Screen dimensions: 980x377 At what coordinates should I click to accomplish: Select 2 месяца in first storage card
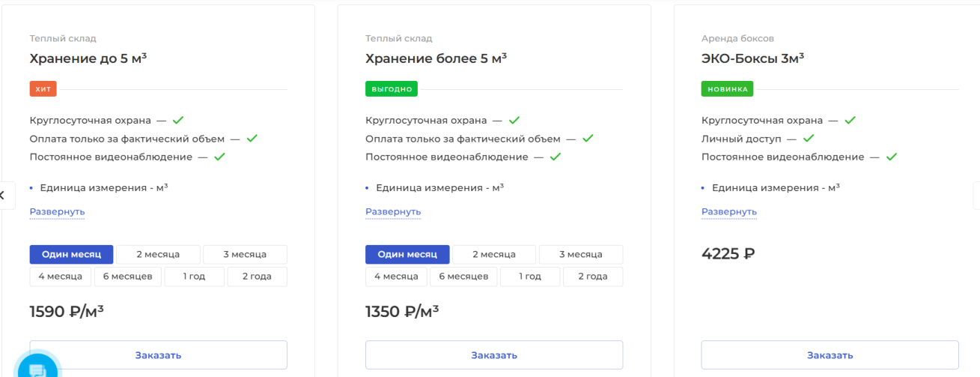(158, 254)
